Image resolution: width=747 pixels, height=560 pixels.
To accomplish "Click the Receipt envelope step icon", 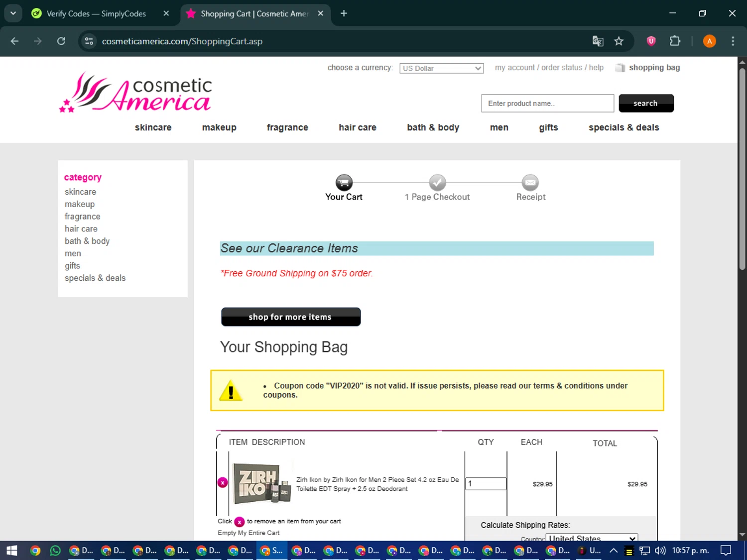I will click(x=530, y=183).
